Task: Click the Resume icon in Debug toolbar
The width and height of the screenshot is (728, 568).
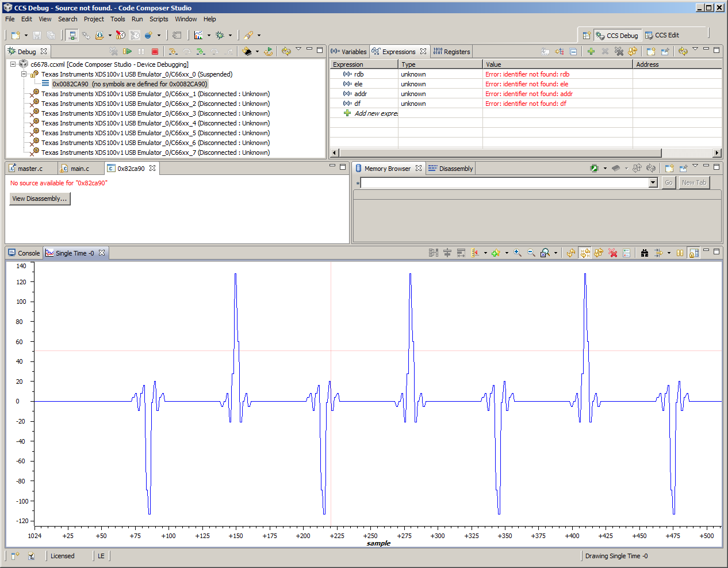Action: (x=127, y=52)
